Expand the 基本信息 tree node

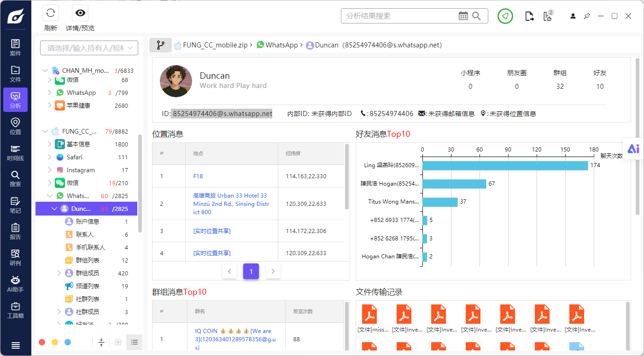(x=50, y=144)
